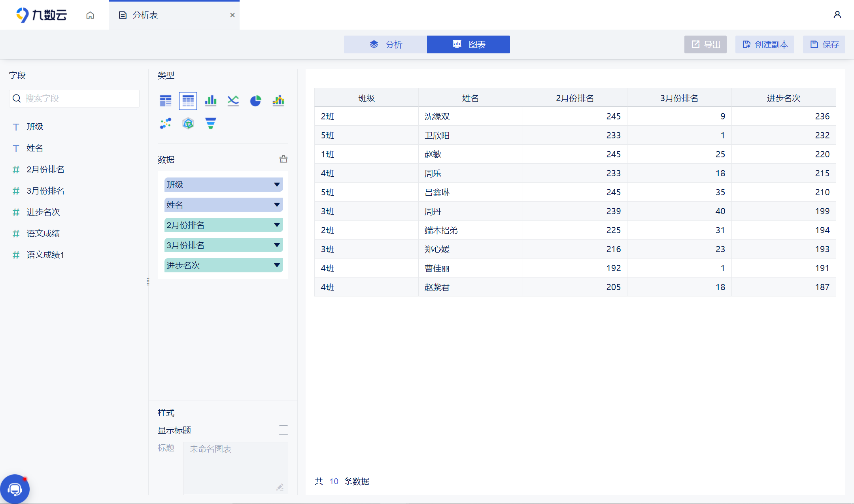This screenshot has width=854, height=504.
Task: Open the 进步名次 data field dropdown
Action: [277, 265]
